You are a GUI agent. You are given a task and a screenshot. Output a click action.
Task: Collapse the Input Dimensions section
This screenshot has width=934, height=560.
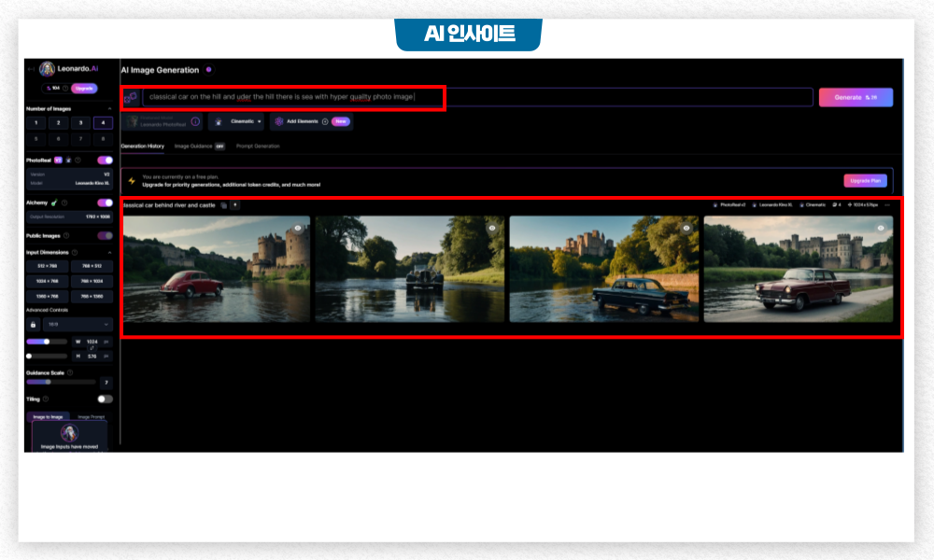click(x=109, y=252)
